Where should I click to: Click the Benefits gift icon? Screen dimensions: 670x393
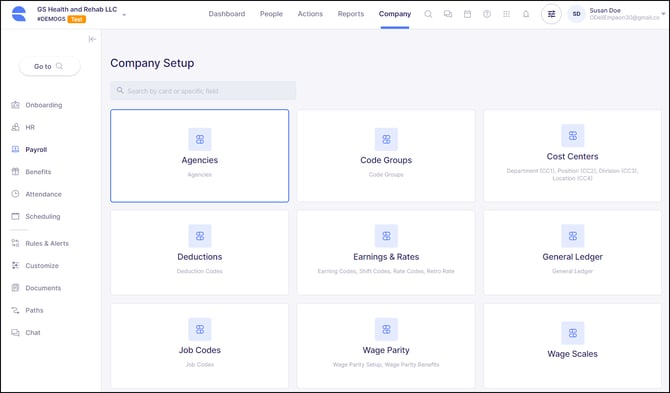click(15, 171)
